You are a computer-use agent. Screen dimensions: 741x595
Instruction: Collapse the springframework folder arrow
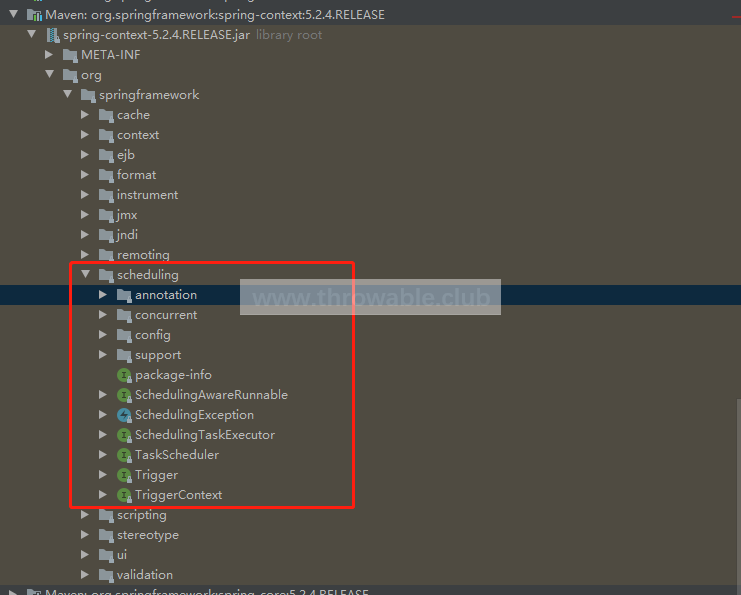[x=68, y=95]
